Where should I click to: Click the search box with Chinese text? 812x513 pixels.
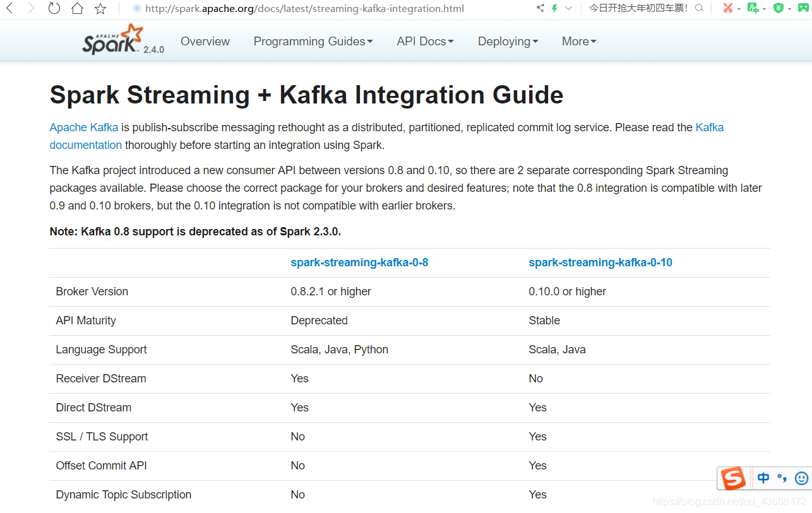[x=638, y=8]
